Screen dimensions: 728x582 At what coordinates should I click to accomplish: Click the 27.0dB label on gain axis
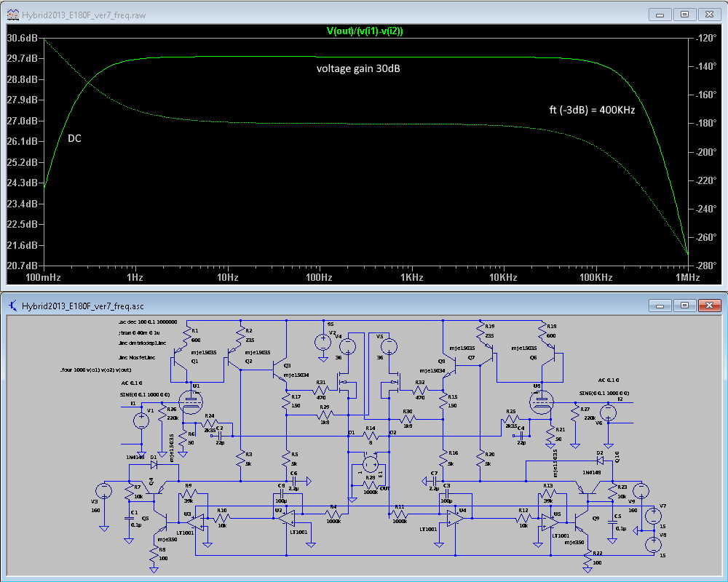pos(23,121)
